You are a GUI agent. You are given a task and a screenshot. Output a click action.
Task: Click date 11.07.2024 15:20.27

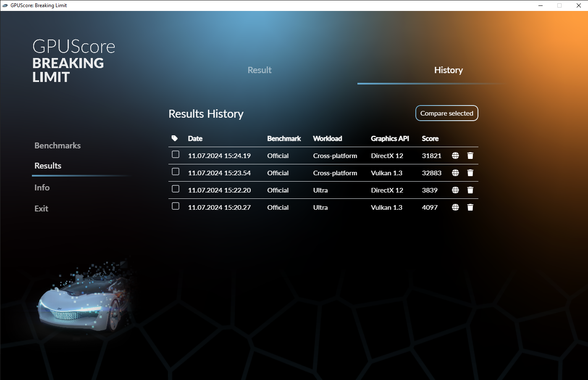219,207
